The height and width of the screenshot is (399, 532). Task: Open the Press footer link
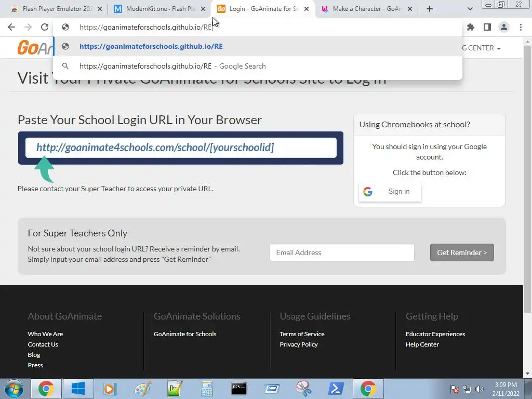click(35, 365)
